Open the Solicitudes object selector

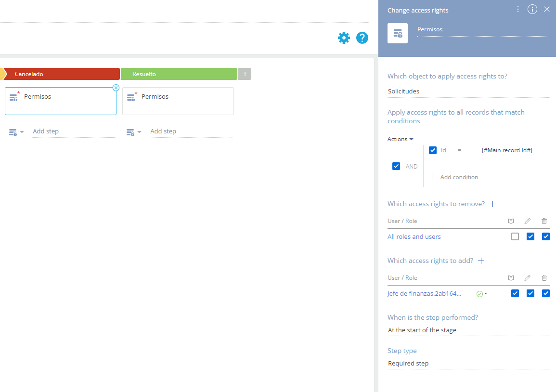point(468,91)
